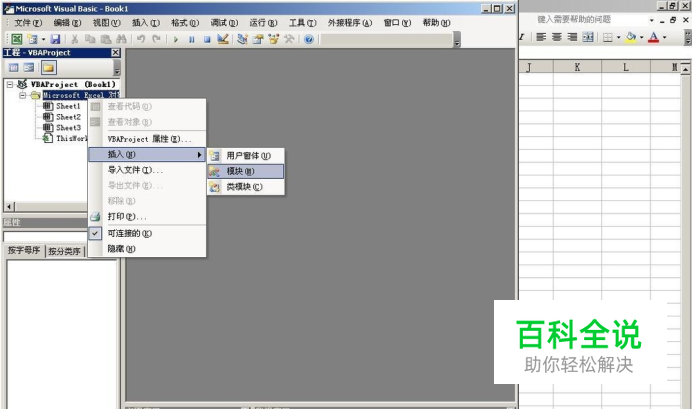This screenshot has height=409, width=692.
Task: Click the Cut scissors icon
Action: (75, 39)
